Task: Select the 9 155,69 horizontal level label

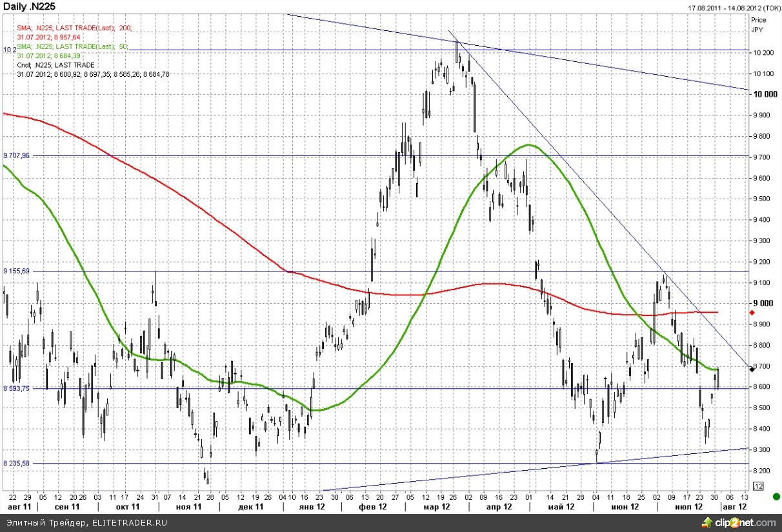Action: (17, 271)
